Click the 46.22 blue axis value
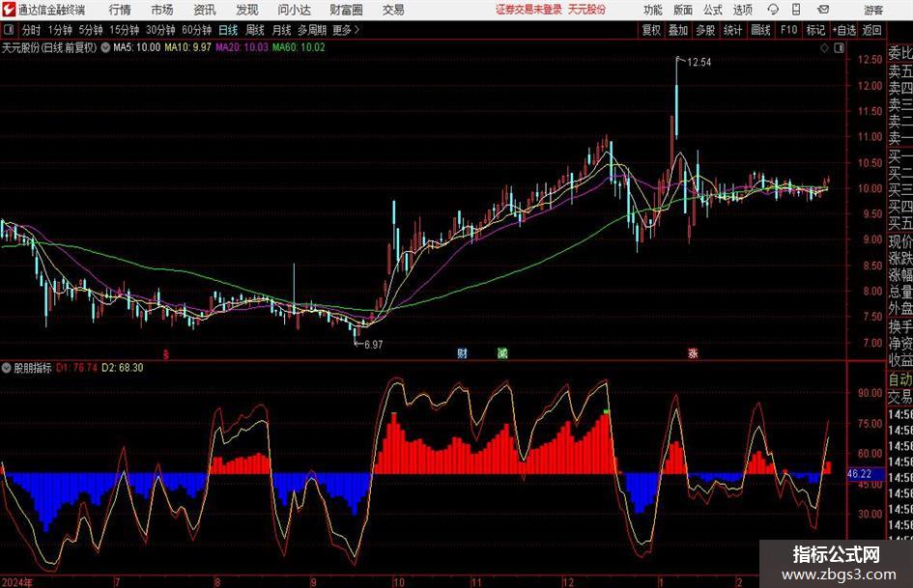913x588 pixels. click(860, 474)
